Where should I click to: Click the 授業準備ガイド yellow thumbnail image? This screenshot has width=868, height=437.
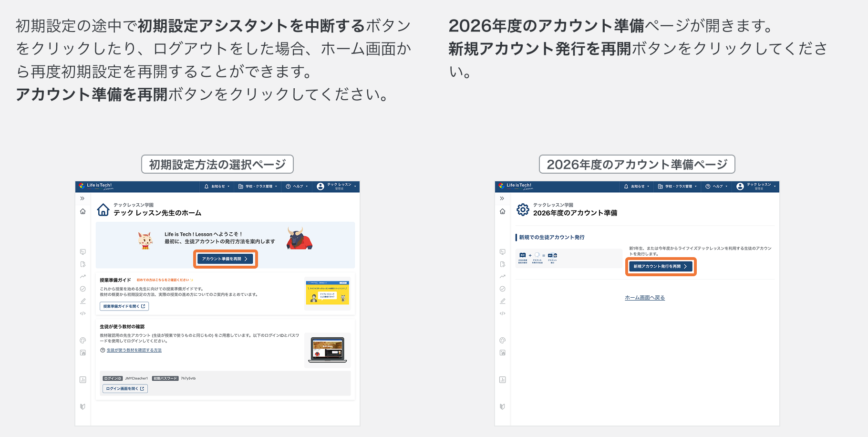tap(327, 292)
